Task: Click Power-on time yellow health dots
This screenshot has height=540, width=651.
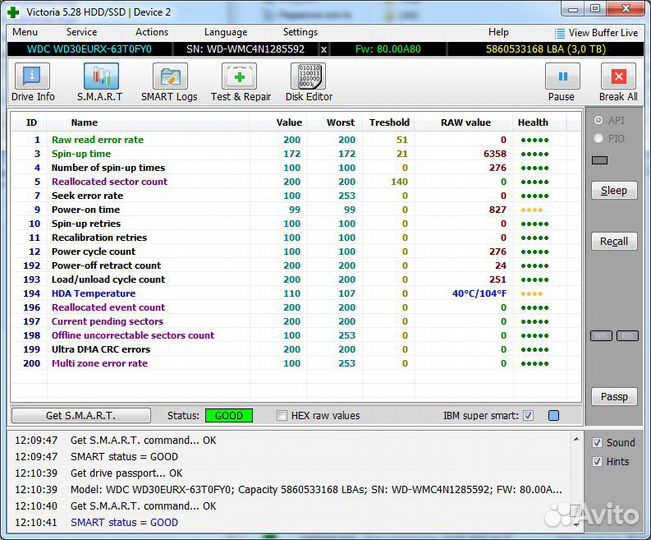Action: [x=531, y=210]
